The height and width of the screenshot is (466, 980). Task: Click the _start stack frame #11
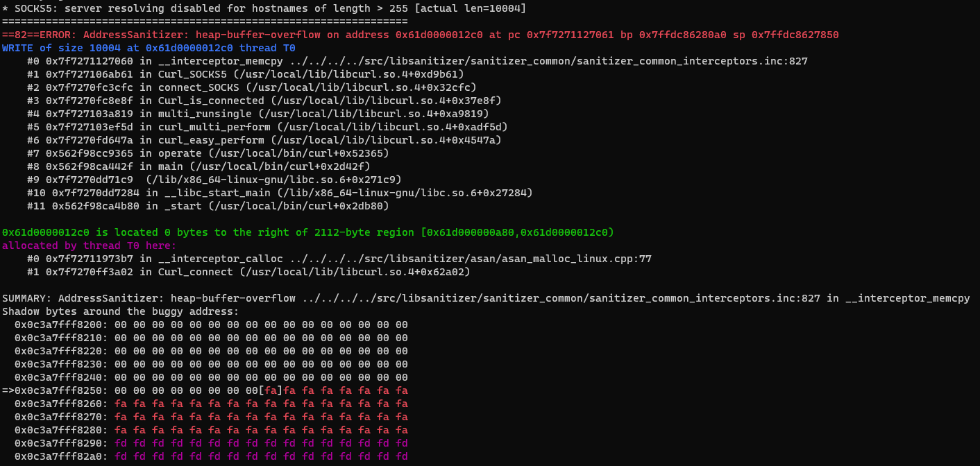(x=208, y=206)
